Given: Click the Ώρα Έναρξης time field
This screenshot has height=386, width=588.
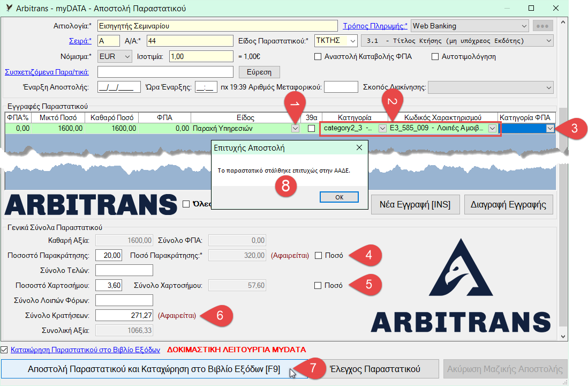Looking at the screenshot, I should point(206,87).
